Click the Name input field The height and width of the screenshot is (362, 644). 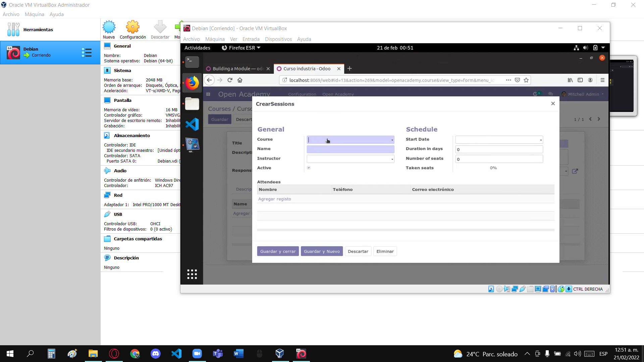click(x=351, y=149)
